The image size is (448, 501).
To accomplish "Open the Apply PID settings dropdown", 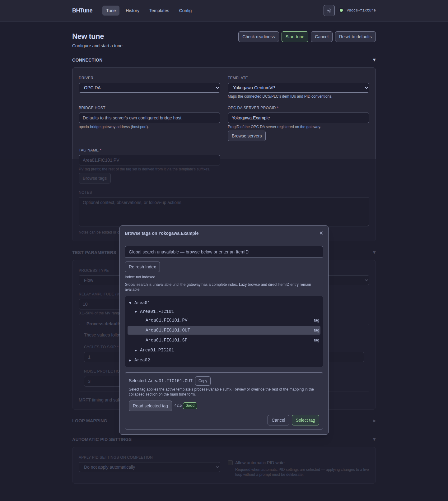I will 149,467.
